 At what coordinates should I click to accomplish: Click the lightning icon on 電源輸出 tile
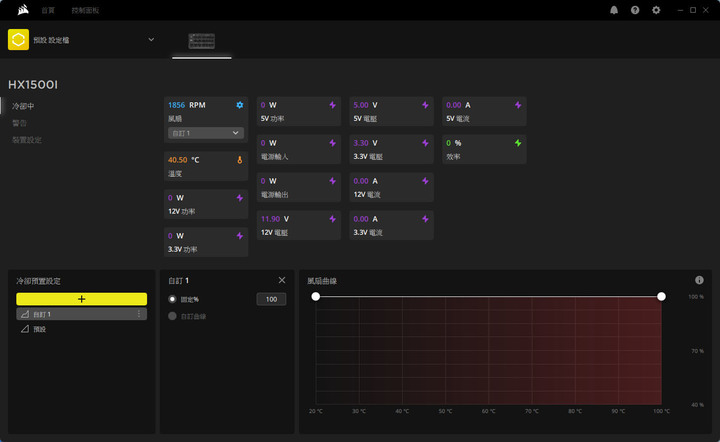pyautogui.click(x=332, y=181)
